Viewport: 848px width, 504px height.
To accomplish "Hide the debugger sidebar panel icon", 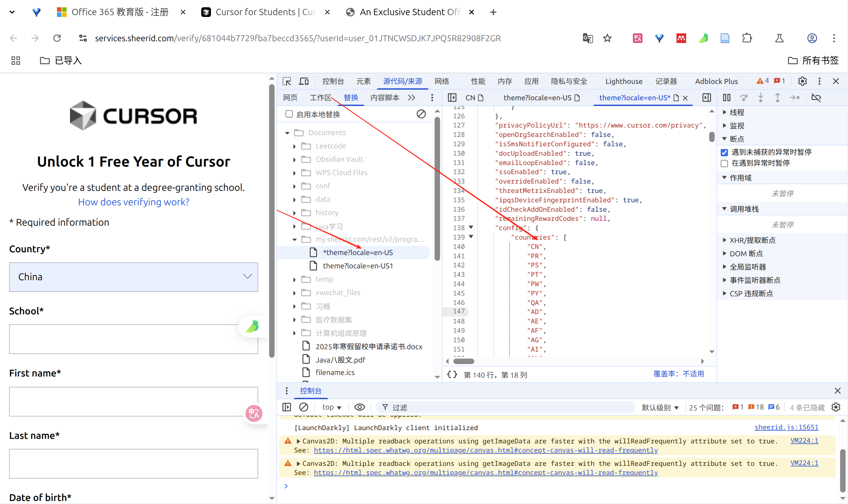I will click(x=707, y=98).
